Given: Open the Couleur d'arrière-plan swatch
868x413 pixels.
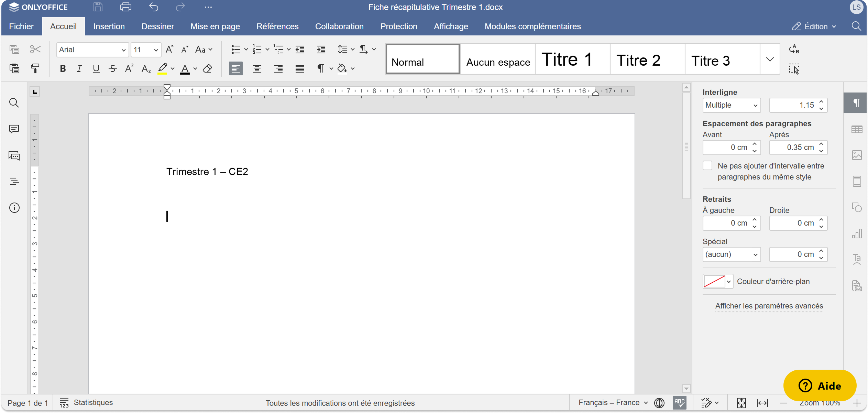Looking at the screenshot, I should click(717, 281).
